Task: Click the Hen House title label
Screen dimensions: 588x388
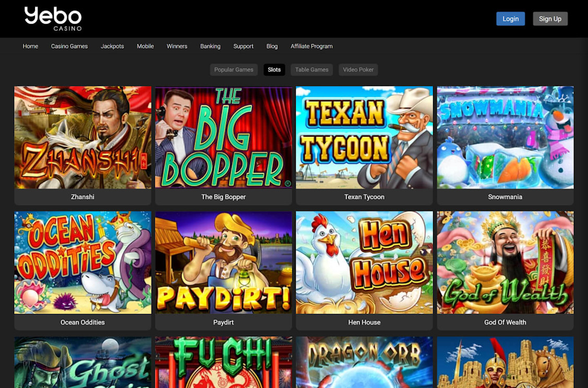Action: pos(364,322)
